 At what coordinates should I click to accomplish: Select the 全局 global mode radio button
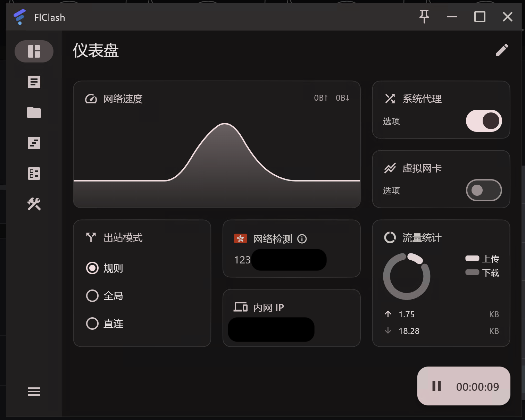[92, 296]
